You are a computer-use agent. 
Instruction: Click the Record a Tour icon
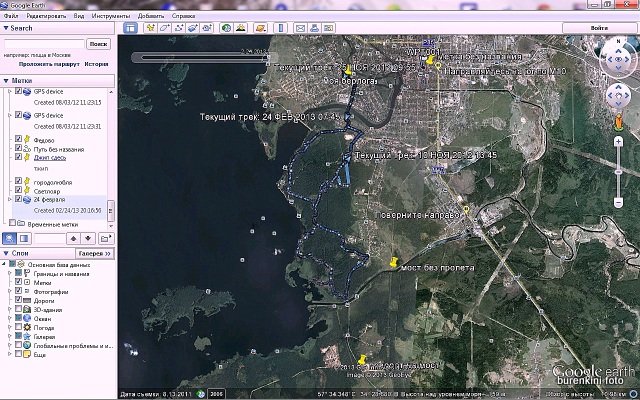click(207, 28)
